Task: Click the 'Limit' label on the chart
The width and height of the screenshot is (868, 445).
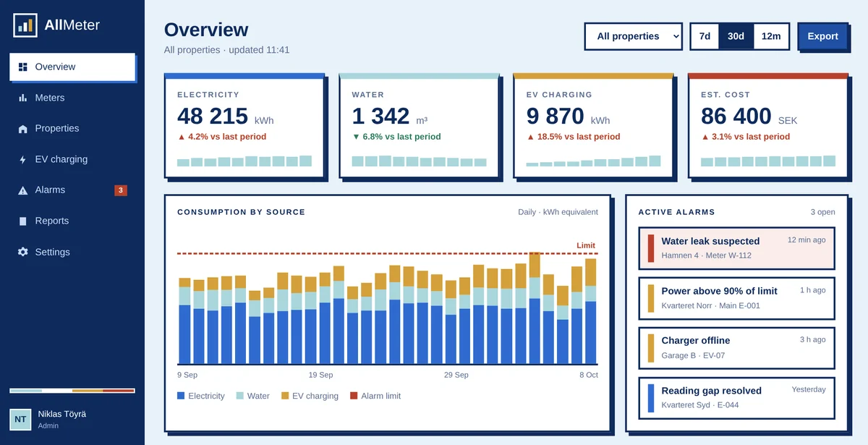Action: tap(586, 245)
